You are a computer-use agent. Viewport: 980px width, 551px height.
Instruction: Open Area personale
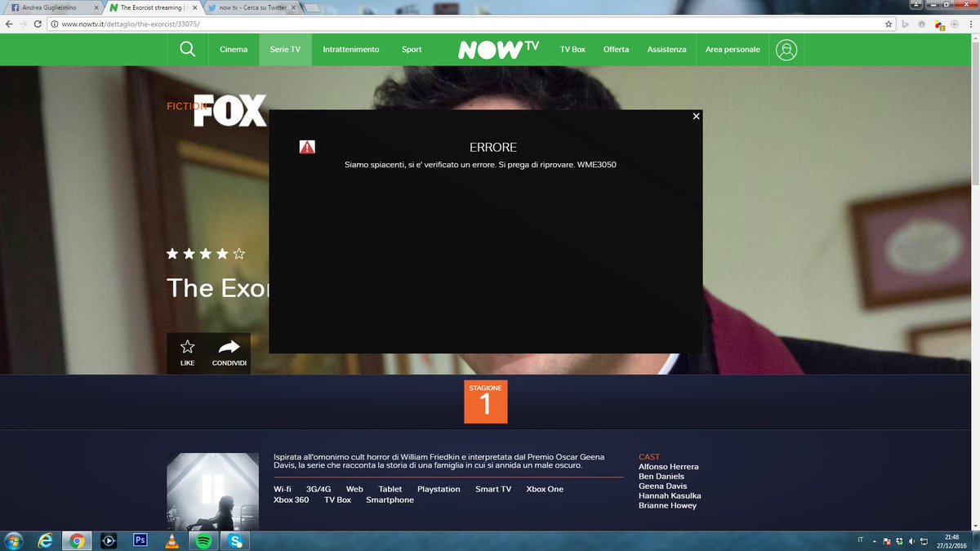pyautogui.click(x=733, y=49)
